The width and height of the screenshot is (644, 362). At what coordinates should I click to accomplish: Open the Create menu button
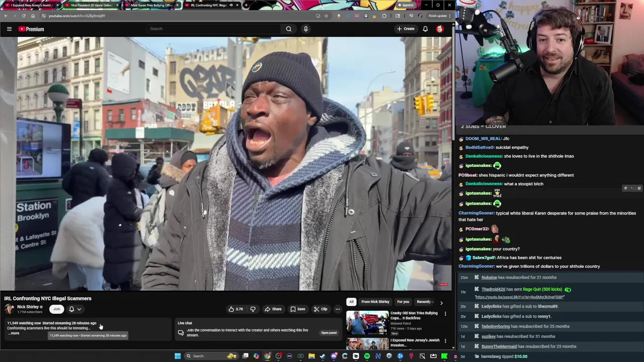pyautogui.click(x=406, y=29)
